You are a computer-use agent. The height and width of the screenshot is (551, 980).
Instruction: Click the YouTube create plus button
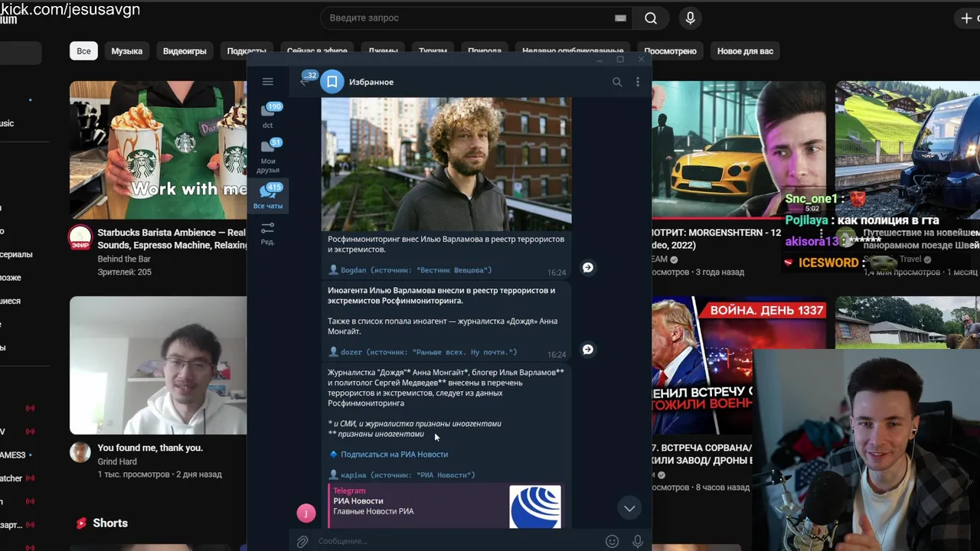click(x=967, y=18)
